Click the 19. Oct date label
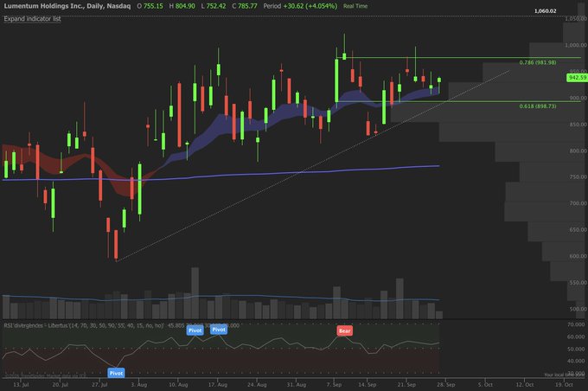Viewport: 588px width, 391px height. 565,385
